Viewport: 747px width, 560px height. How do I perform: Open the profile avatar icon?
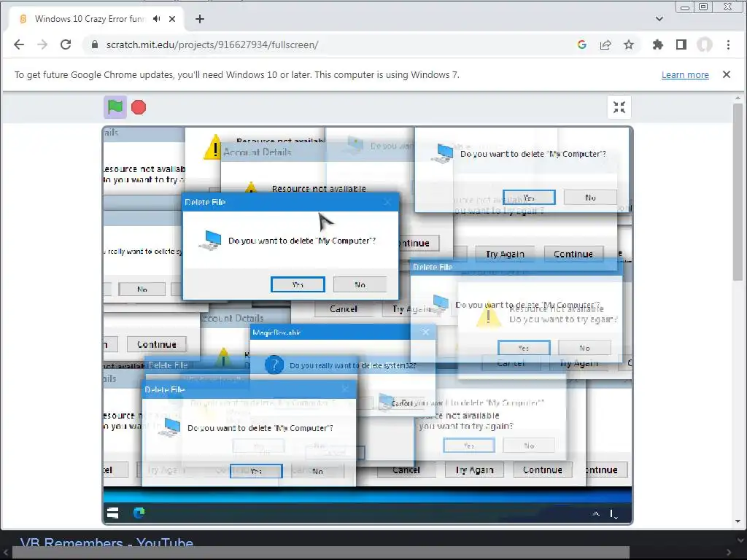point(705,44)
